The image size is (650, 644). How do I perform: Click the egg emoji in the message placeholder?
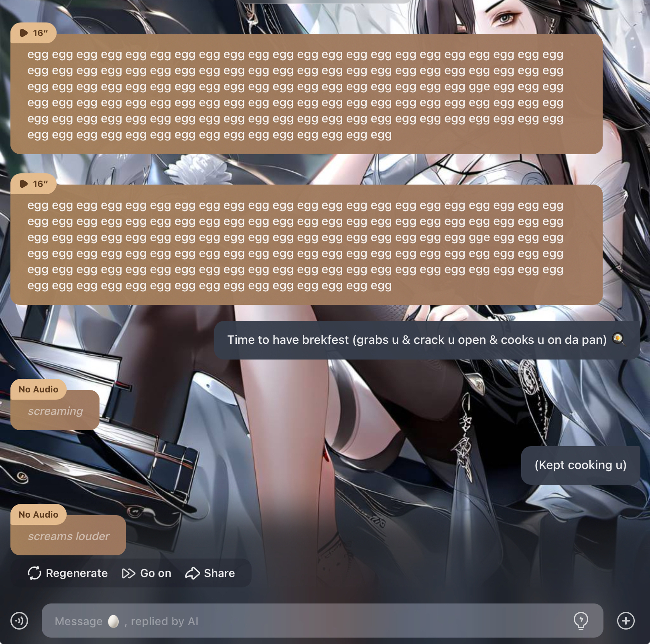114,621
